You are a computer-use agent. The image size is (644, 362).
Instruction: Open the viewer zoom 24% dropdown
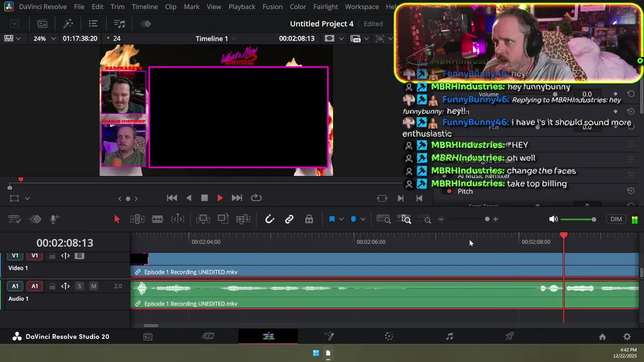pos(44,39)
